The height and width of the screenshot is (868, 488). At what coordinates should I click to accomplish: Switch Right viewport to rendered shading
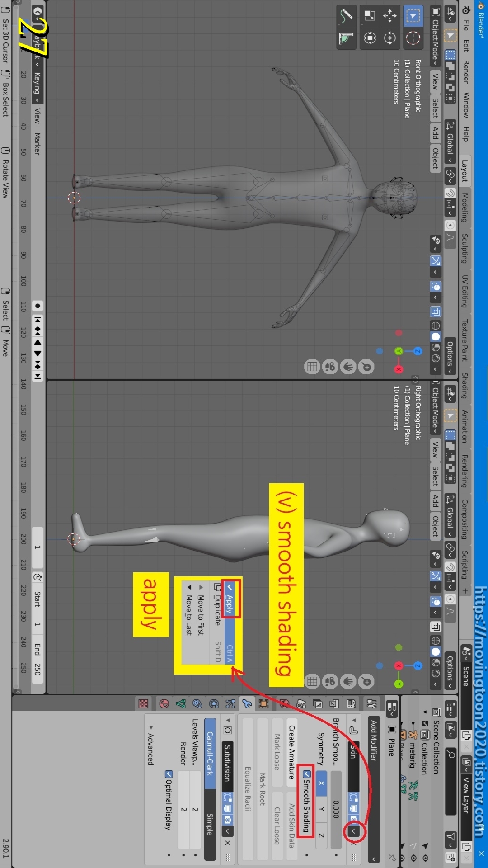click(436, 673)
